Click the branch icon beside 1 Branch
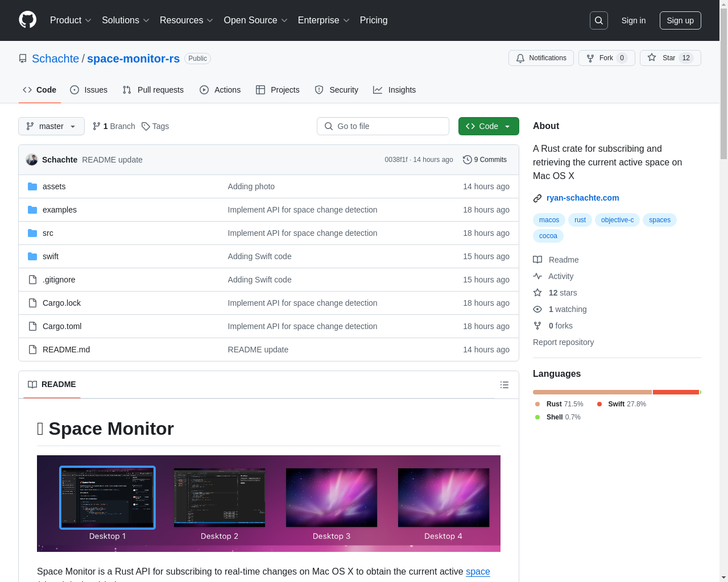 coord(97,126)
